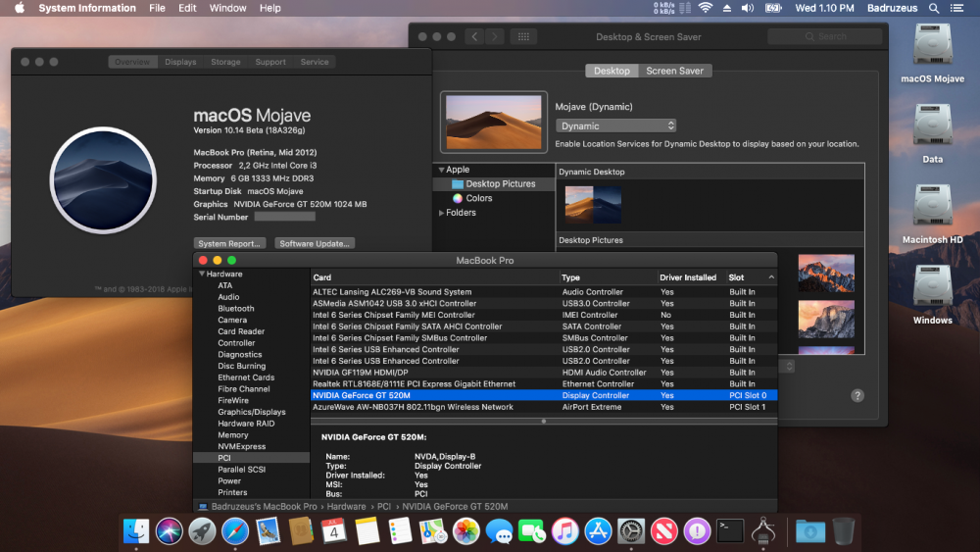980x552 pixels.
Task: Open the Dynamic appearance dropdown
Action: pos(615,125)
